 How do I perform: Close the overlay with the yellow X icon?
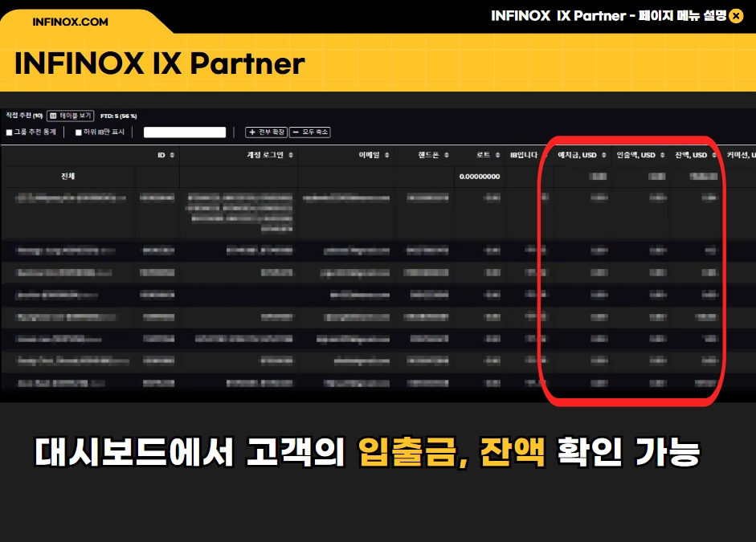pos(736,16)
